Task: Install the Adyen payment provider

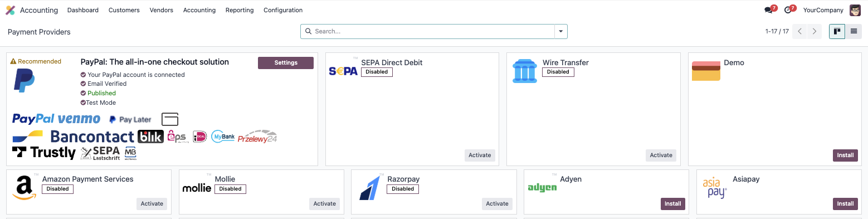Action: (673, 204)
